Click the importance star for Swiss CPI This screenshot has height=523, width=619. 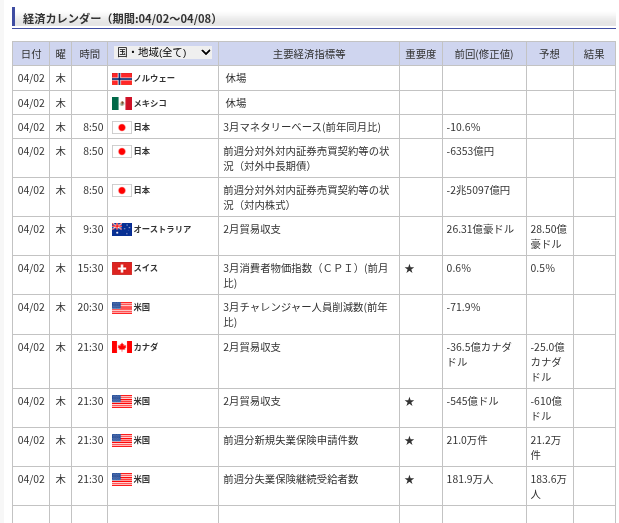[409, 268]
